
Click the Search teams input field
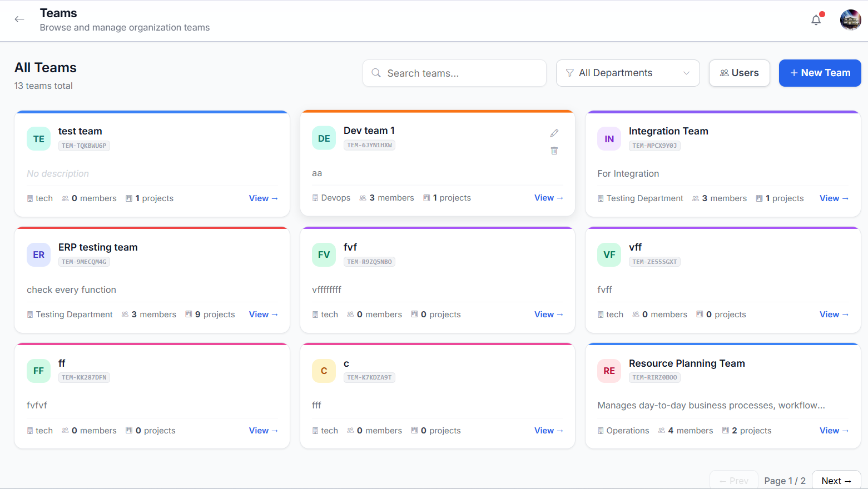(x=454, y=73)
